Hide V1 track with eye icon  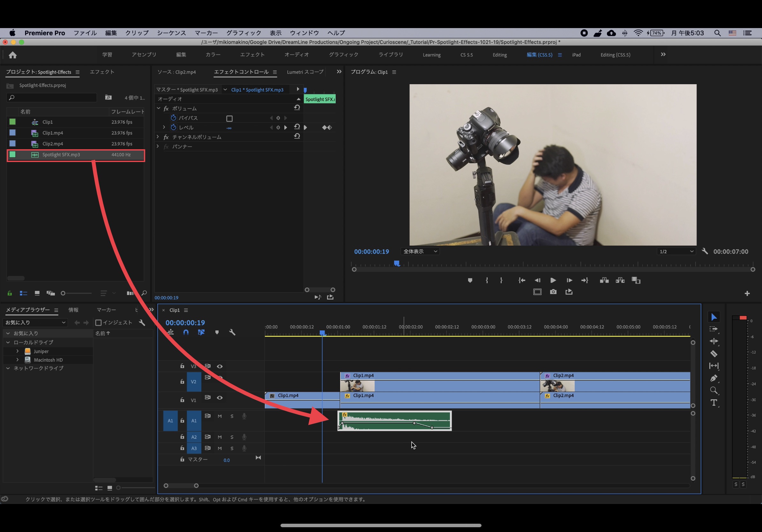click(220, 397)
